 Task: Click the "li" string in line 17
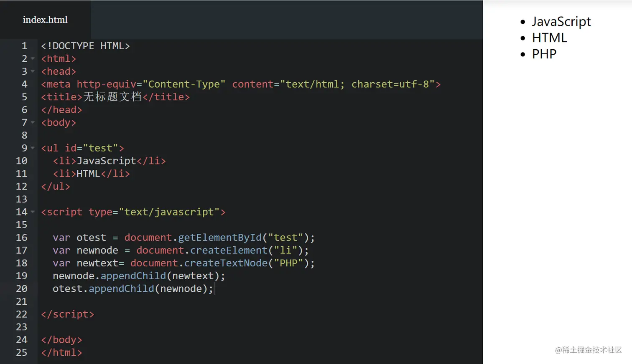(x=285, y=250)
